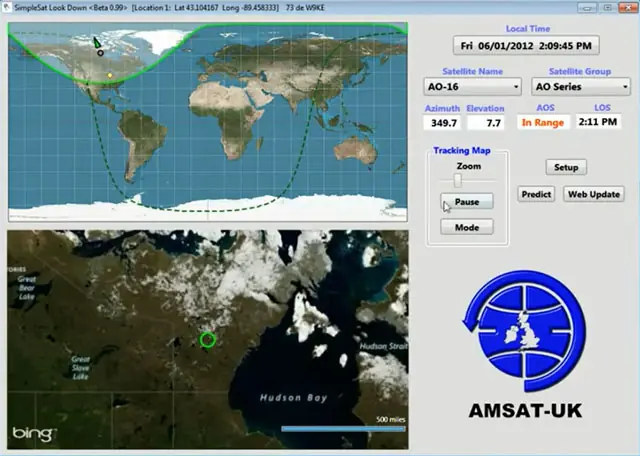Click the Pause button in Tracking Map
Image resolution: width=640 pixels, height=456 pixels.
467,202
